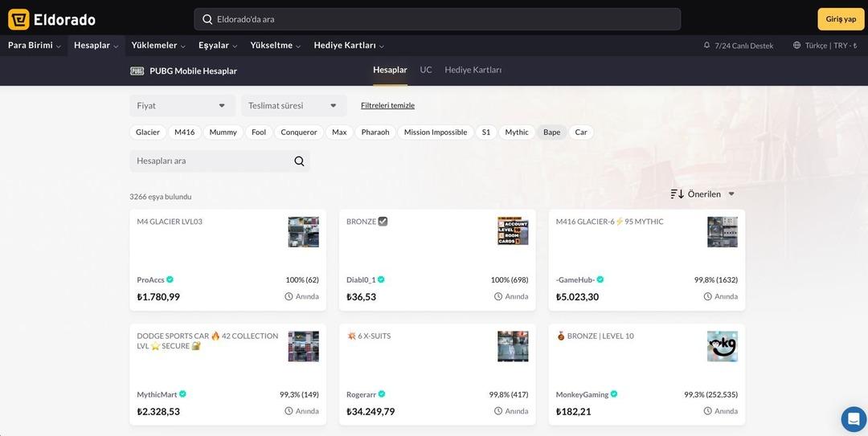Click the PUBG Mobile game icon

pos(137,71)
